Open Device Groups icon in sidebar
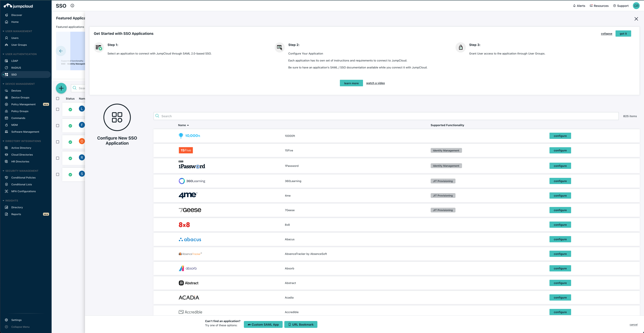 (x=7, y=98)
